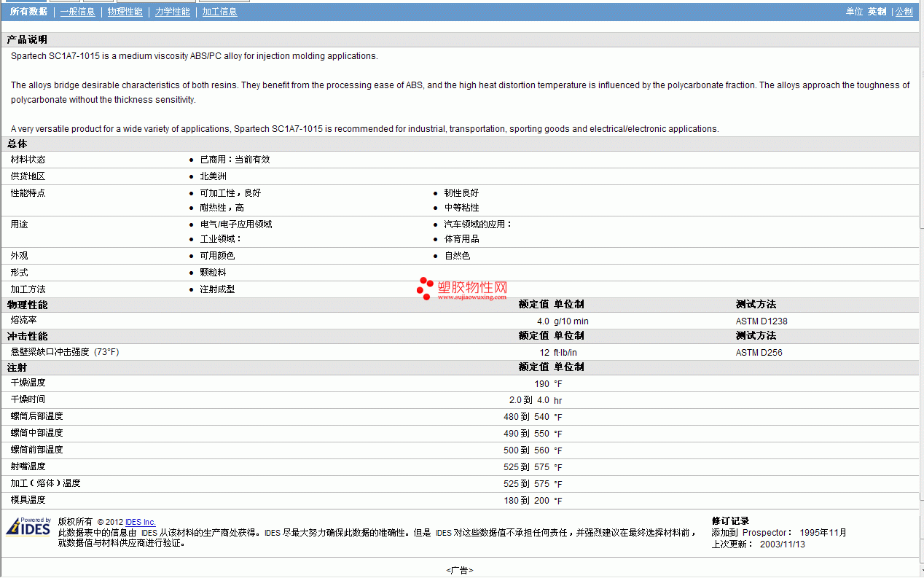
Task: Select the 加工（熔体）温度 row label
Action: tap(45, 483)
